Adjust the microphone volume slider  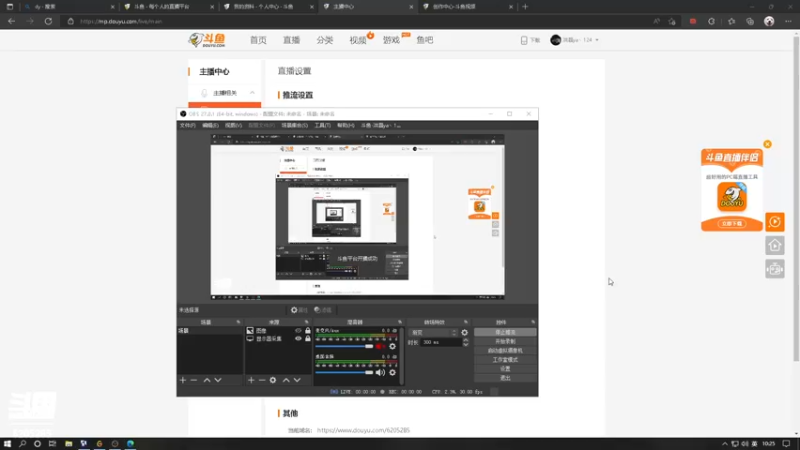[344, 346]
